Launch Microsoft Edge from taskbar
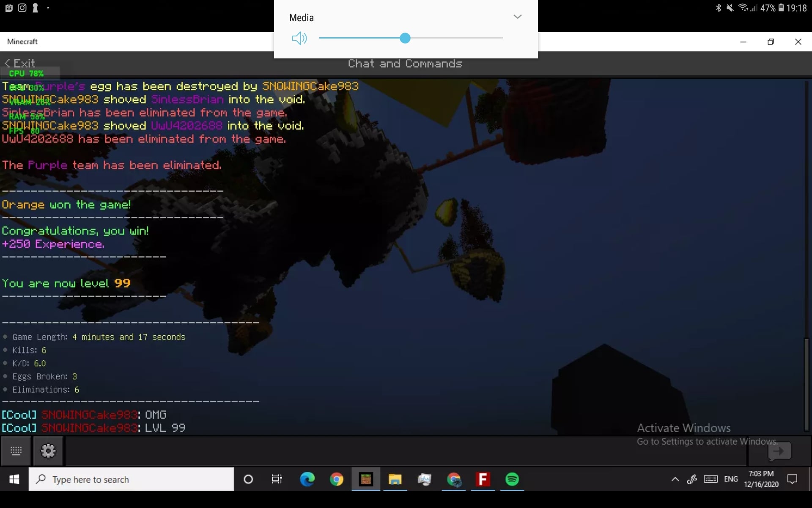The width and height of the screenshot is (812, 508). [307, 479]
